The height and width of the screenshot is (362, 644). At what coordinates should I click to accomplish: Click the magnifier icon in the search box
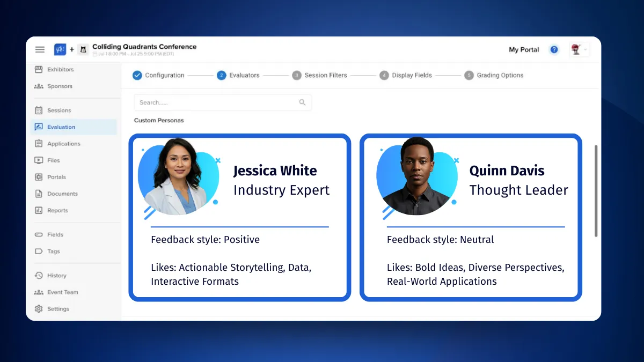(x=303, y=102)
